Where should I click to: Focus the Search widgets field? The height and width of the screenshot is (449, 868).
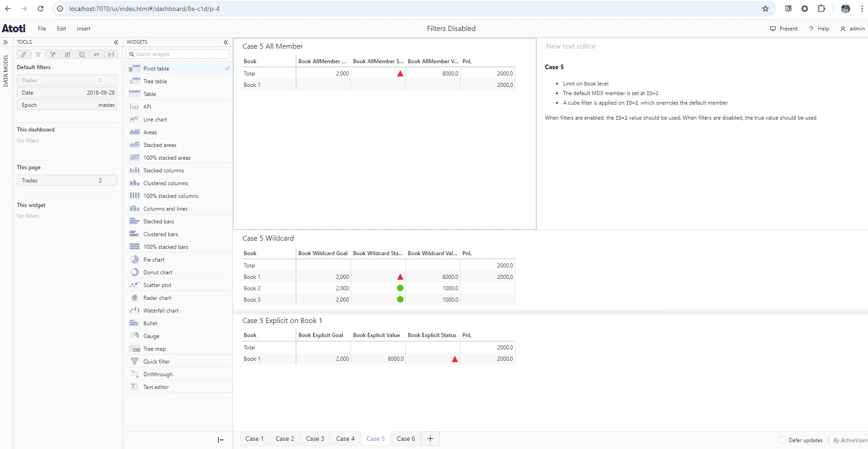(x=178, y=54)
